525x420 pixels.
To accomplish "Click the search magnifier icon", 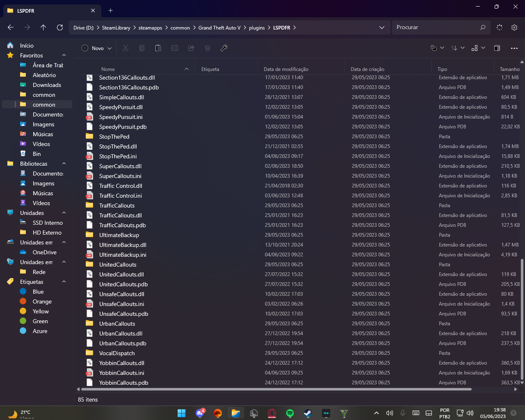I will pyautogui.click(x=483, y=27).
